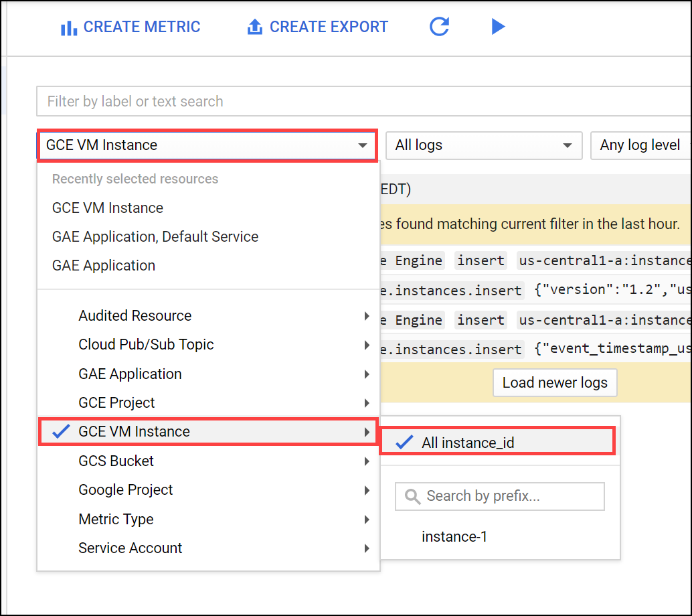Choose Google Project menu entry
This screenshot has height=616, width=692.
pos(208,489)
